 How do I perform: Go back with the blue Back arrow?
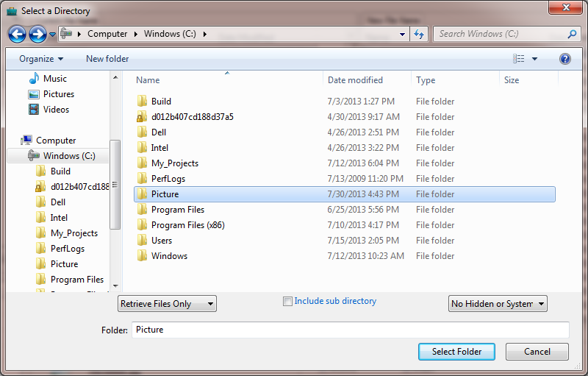point(17,34)
